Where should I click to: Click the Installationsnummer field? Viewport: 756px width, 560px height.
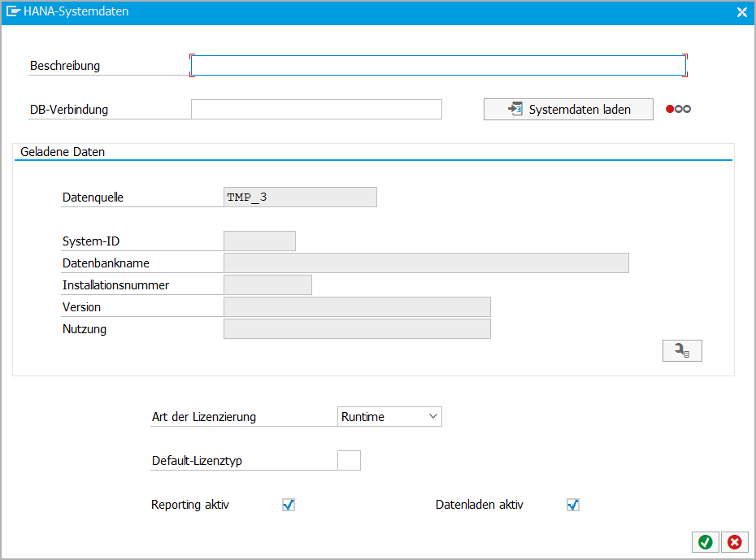point(267,284)
